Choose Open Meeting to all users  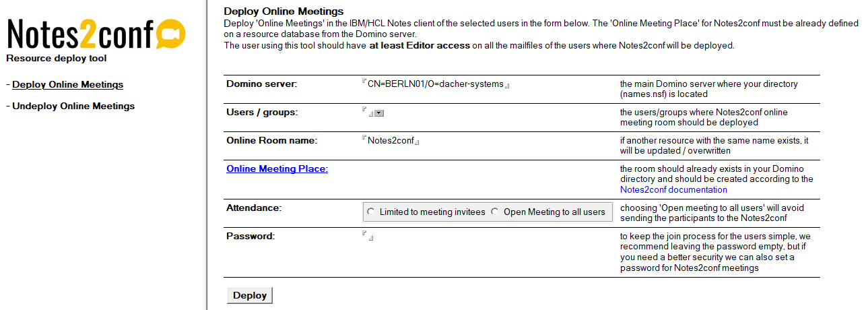pyautogui.click(x=496, y=212)
